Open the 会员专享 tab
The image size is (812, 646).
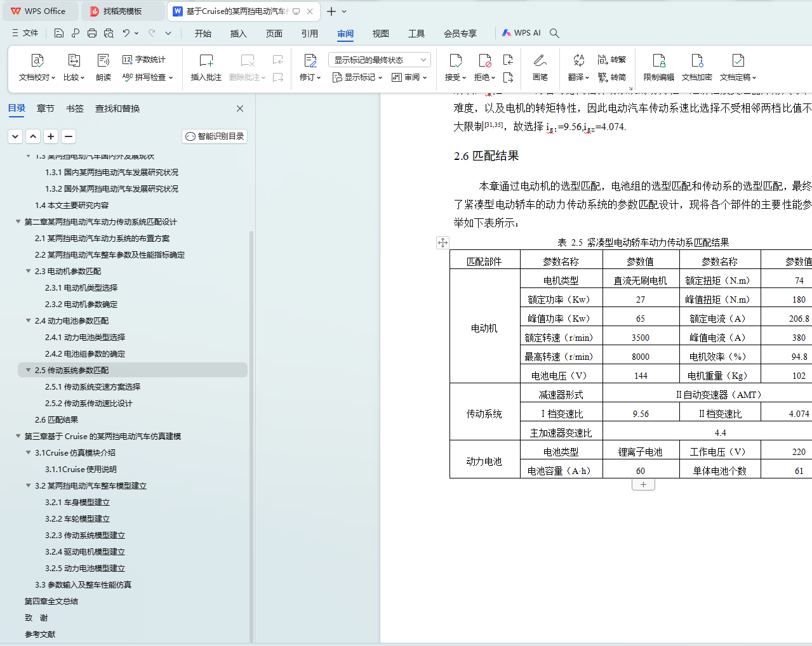460,34
